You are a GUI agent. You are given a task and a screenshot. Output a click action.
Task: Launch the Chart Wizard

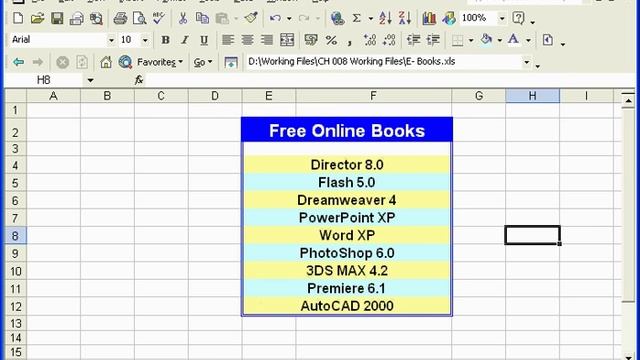click(x=429, y=18)
